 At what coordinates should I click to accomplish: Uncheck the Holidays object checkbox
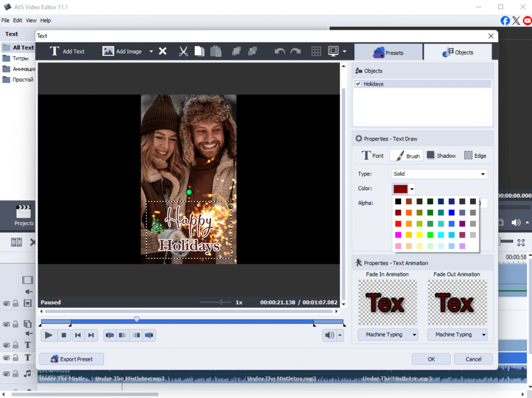pyautogui.click(x=357, y=84)
